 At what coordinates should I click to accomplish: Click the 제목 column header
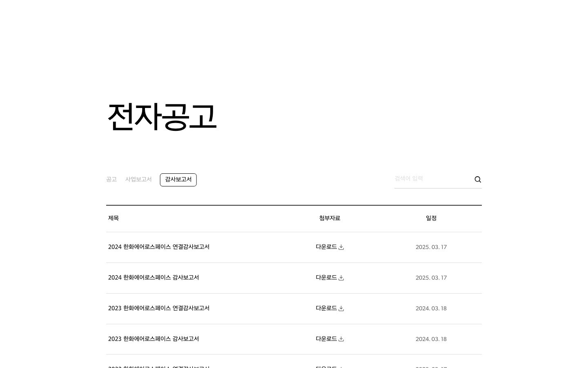pos(114,218)
